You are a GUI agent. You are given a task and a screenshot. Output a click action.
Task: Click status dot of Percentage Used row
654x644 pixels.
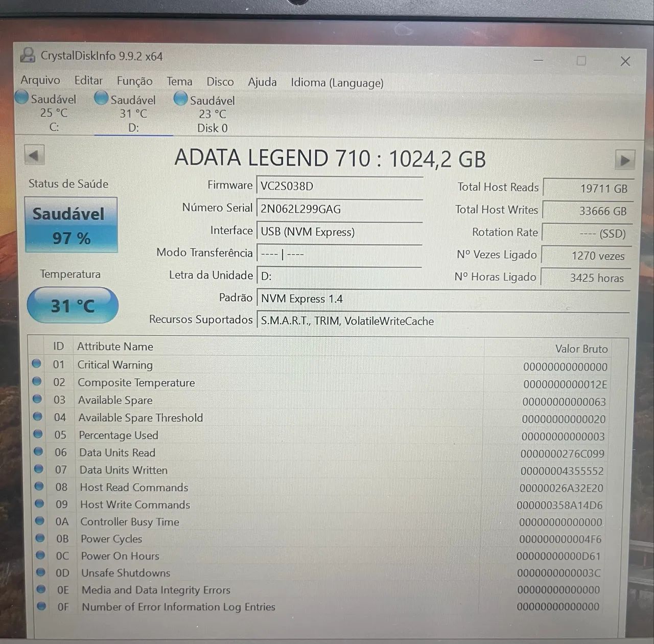(38, 433)
